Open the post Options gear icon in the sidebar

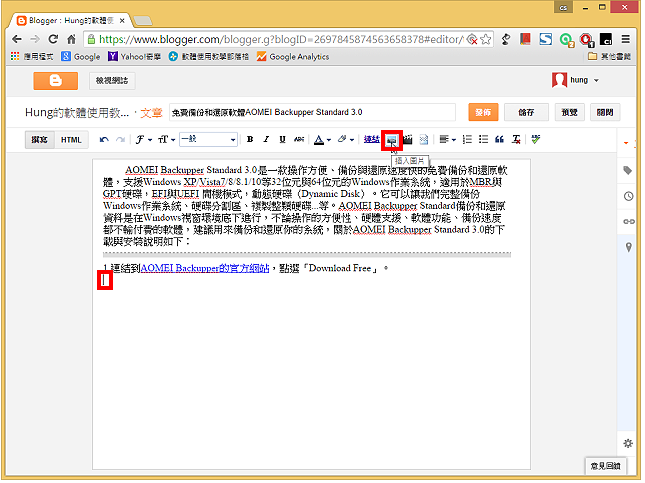click(628, 444)
